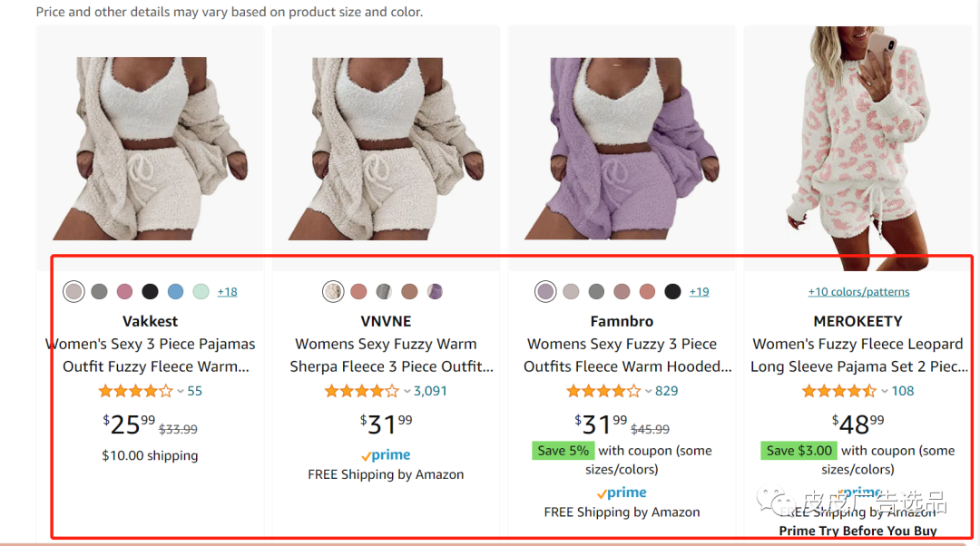Image resolution: width=980 pixels, height=546 pixels.
Task: Click the MEROKEETY star rating icon
Action: click(x=839, y=392)
